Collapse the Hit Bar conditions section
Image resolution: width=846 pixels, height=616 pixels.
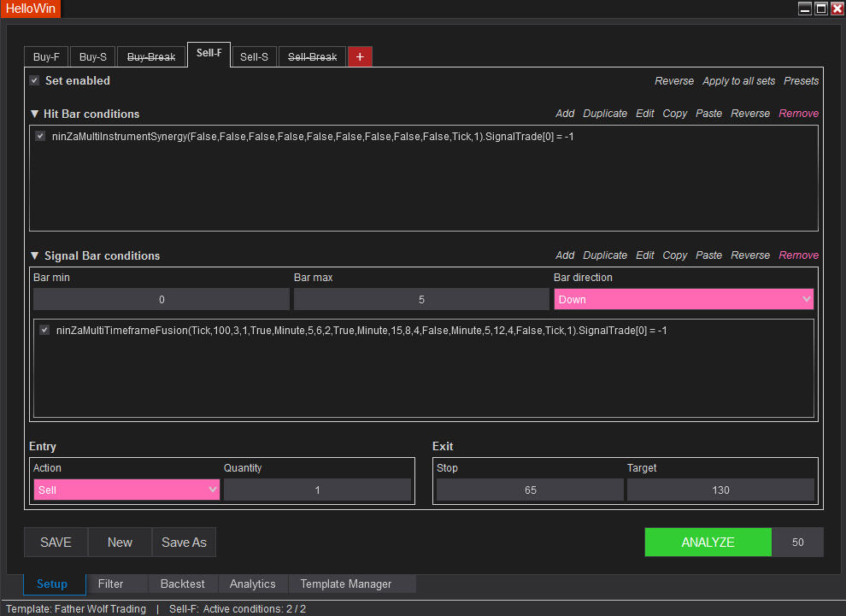pos(34,114)
